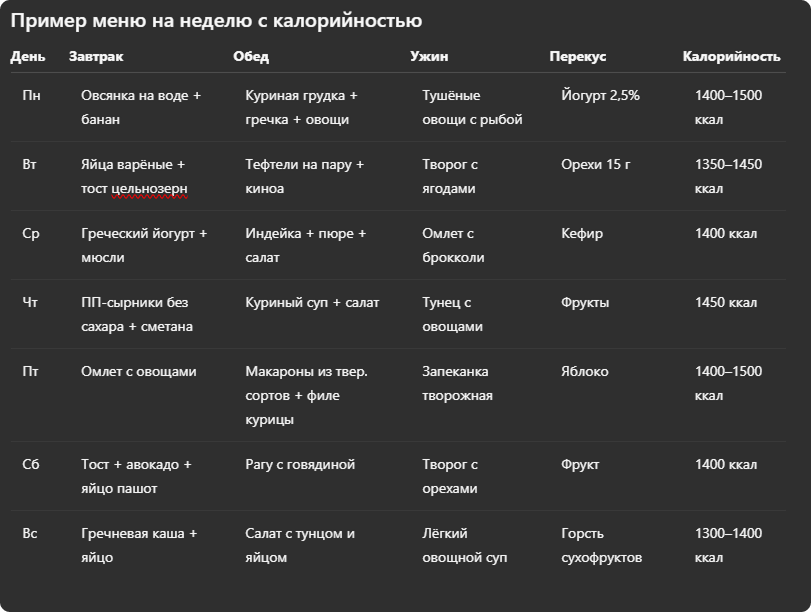Click the 'Перекус' column header
Viewport: 811px width, 612px height.
(x=578, y=56)
